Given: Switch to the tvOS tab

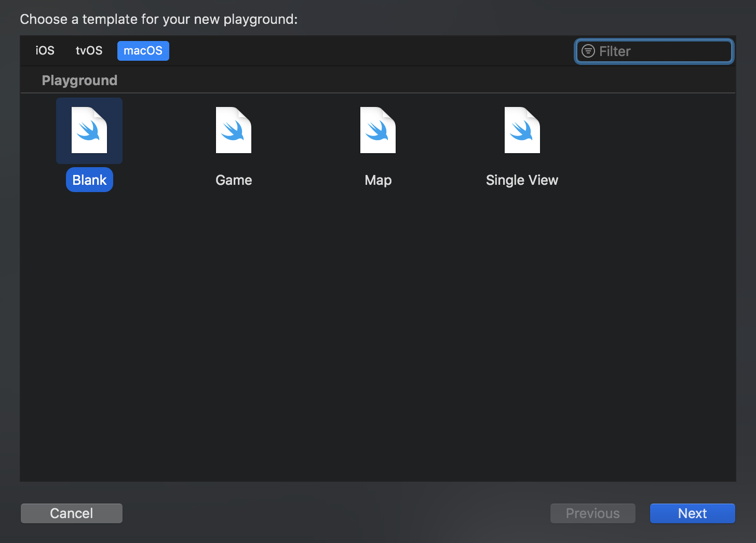Looking at the screenshot, I should point(89,51).
